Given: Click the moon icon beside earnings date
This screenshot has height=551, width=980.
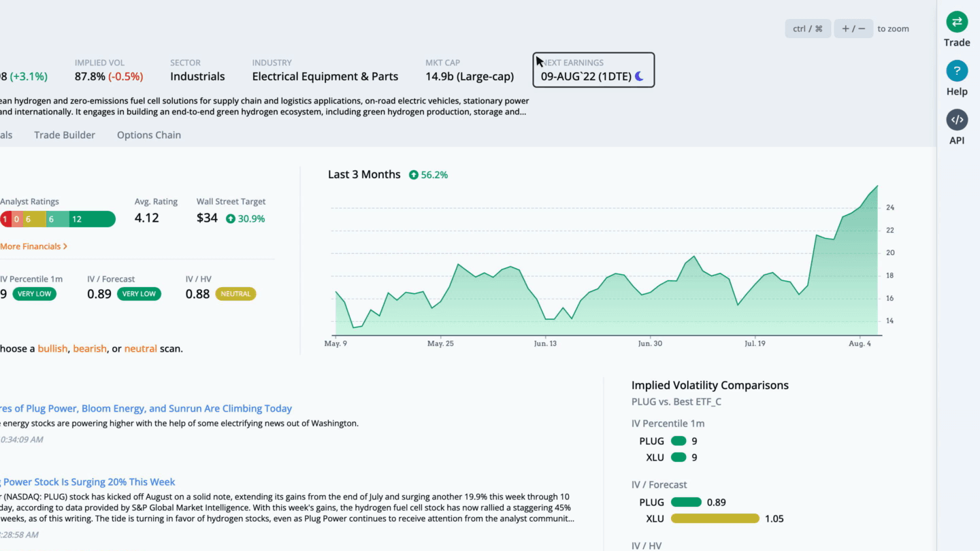Looking at the screenshot, I should [x=640, y=77].
